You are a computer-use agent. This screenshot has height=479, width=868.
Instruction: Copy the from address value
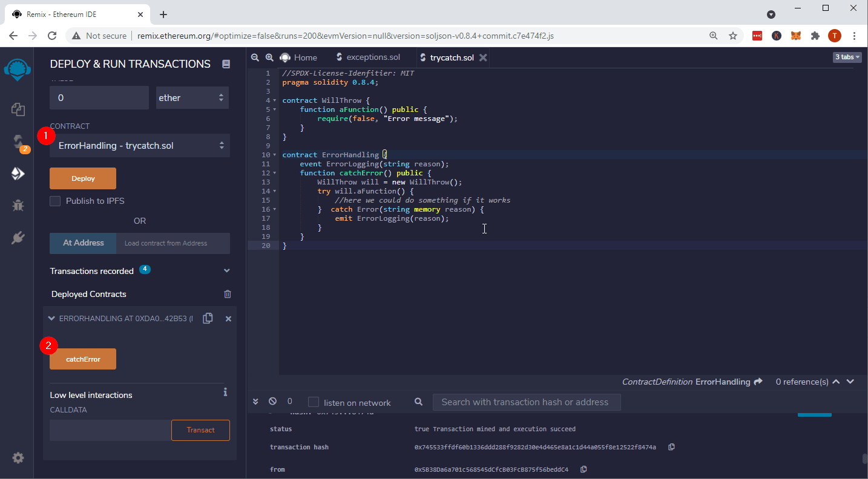pyautogui.click(x=584, y=469)
